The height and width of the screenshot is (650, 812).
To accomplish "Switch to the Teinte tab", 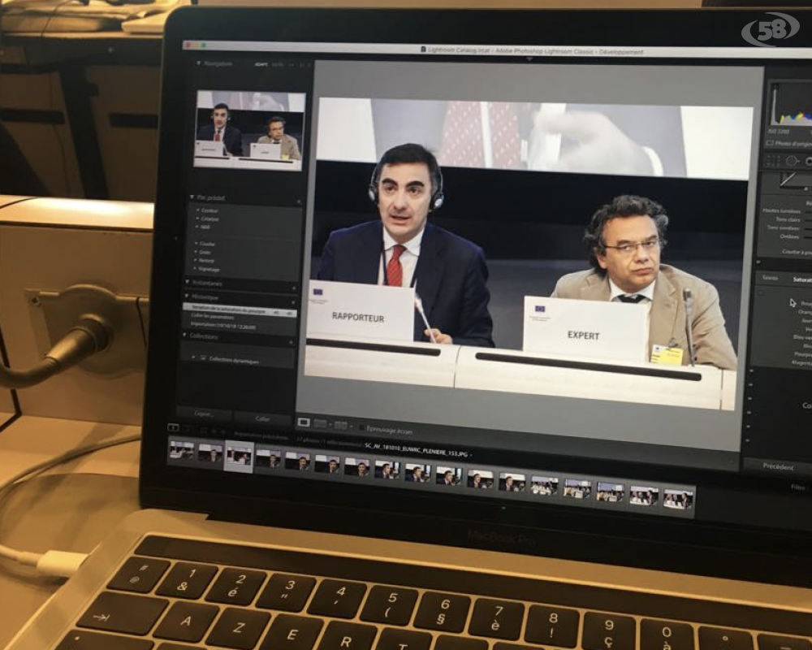I will (x=768, y=277).
